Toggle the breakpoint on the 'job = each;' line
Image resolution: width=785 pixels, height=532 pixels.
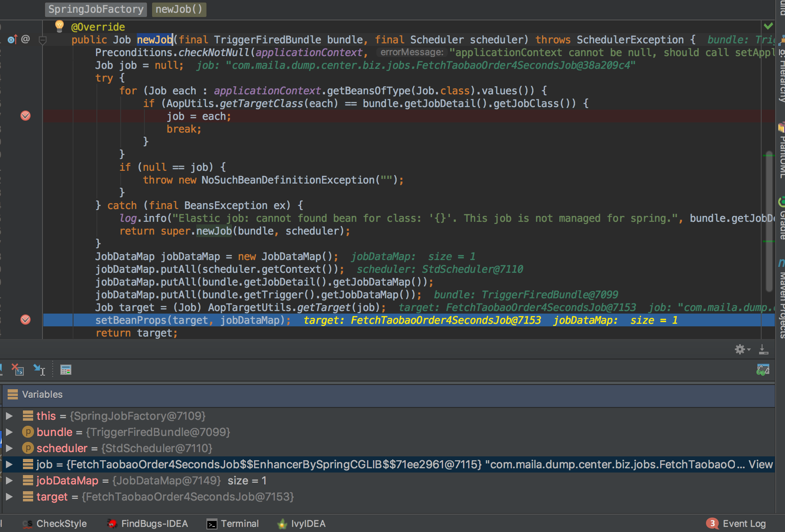coord(25,116)
